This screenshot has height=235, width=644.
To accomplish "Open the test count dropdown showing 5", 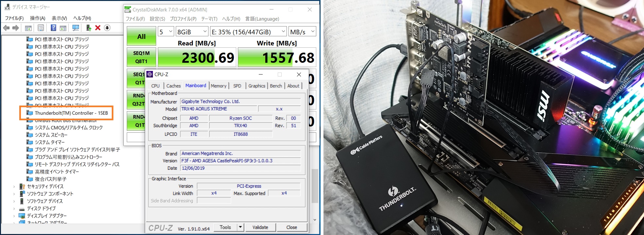I will 166,32.
